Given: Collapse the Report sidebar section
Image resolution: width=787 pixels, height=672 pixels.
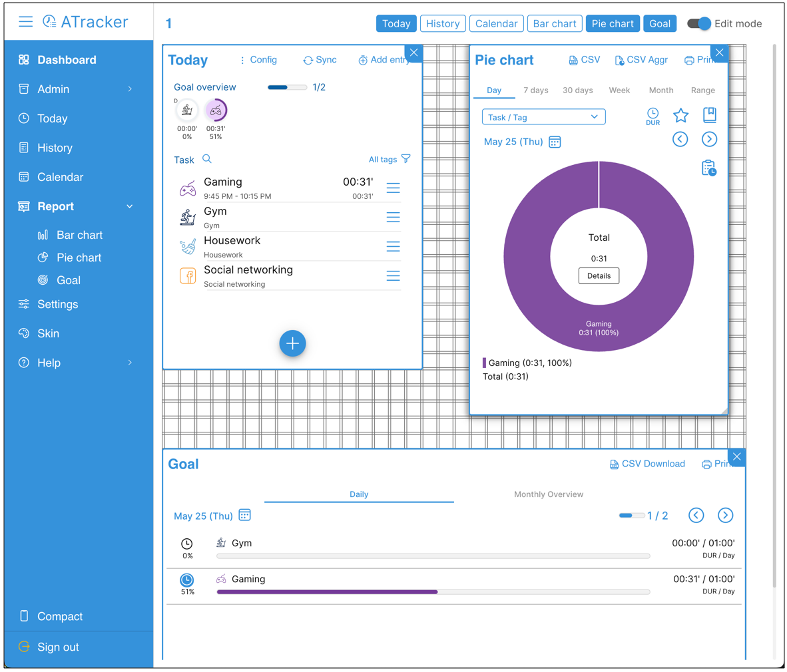Looking at the screenshot, I should tap(78, 207).
